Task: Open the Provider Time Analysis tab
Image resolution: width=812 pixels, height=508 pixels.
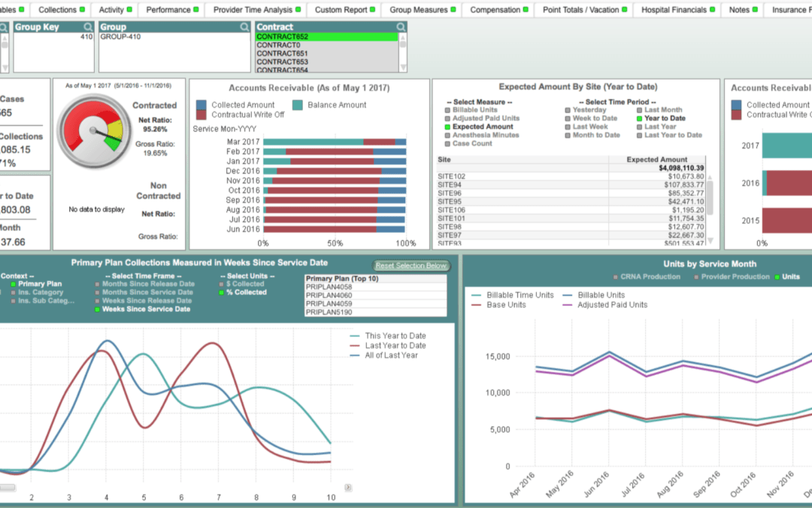Action: [x=252, y=10]
